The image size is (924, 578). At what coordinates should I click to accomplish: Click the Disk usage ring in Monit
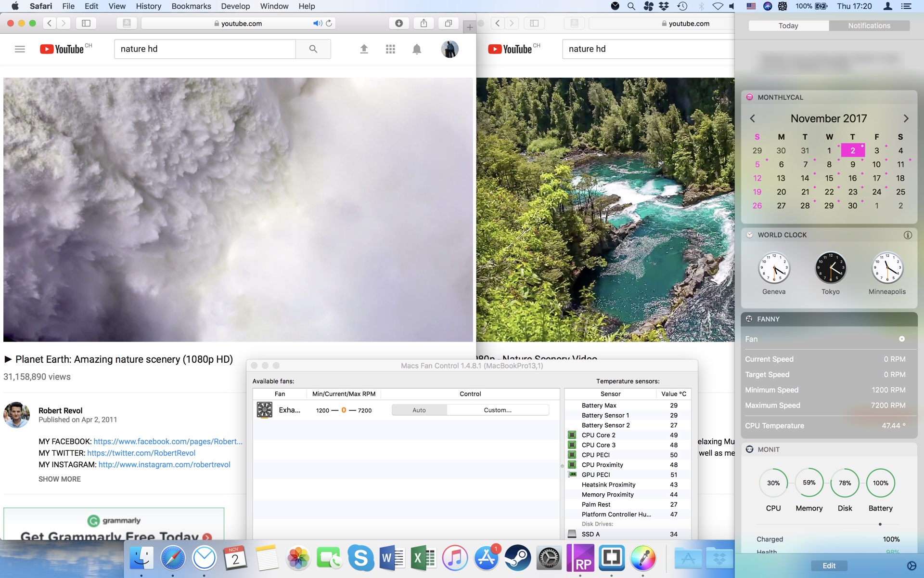pyautogui.click(x=845, y=483)
